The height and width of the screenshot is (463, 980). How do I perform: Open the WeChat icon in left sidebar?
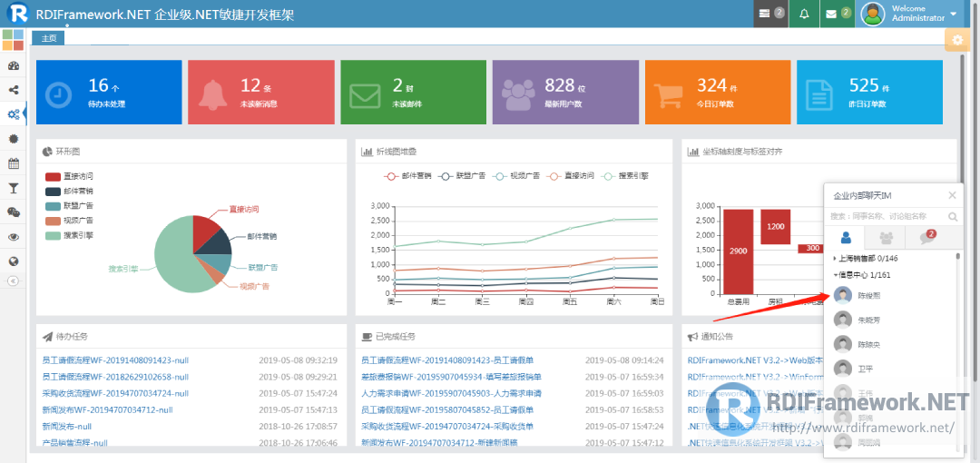13,212
